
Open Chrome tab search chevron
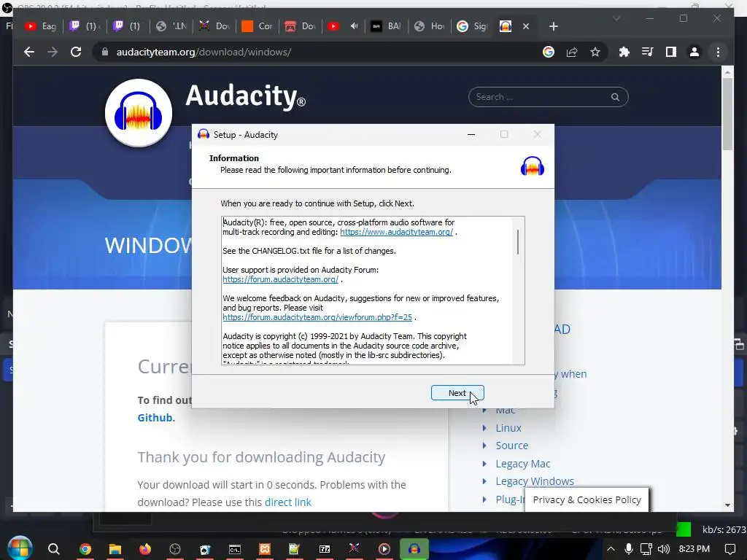point(616,18)
